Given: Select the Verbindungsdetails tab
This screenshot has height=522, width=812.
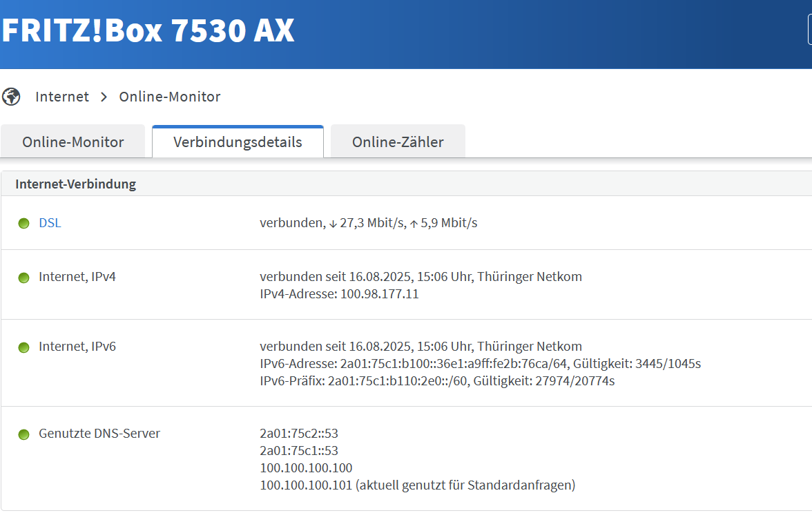Looking at the screenshot, I should (238, 142).
